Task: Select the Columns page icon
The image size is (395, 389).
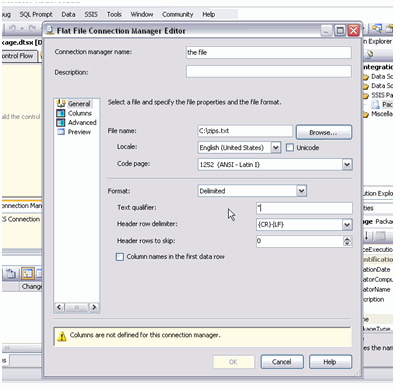Action: coord(61,113)
